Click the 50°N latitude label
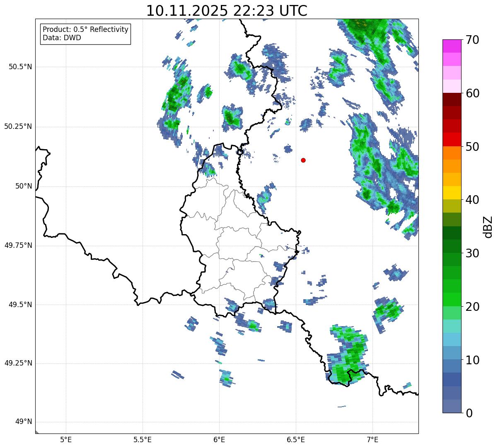 [x=24, y=186]
